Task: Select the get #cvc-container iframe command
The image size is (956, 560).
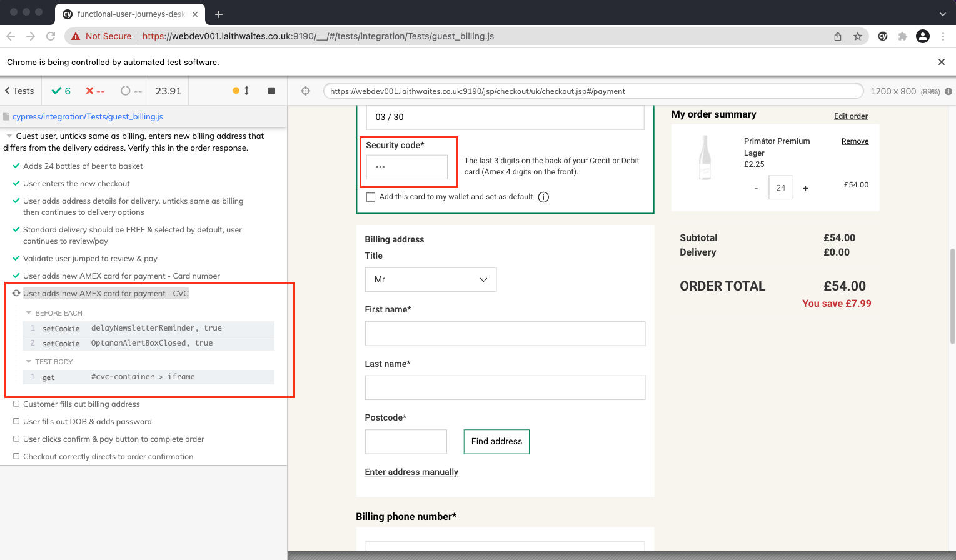Action: coord(148,377)
